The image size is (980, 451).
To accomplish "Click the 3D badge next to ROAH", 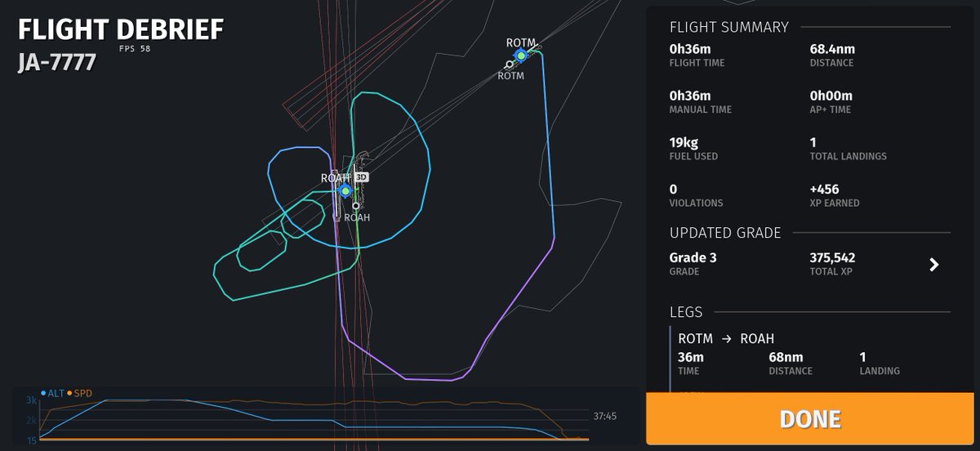I will coord(362,176).
